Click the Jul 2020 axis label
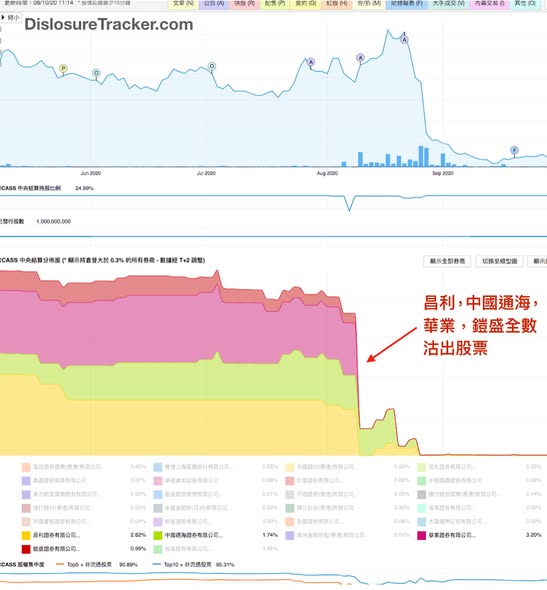This screenshot has height=590, width=547. (206, 173)
